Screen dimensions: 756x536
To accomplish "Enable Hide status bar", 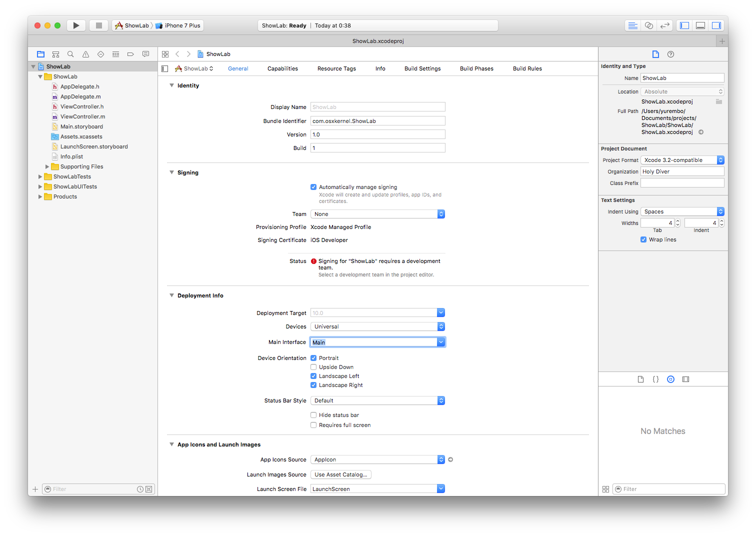I will point(313,415).
